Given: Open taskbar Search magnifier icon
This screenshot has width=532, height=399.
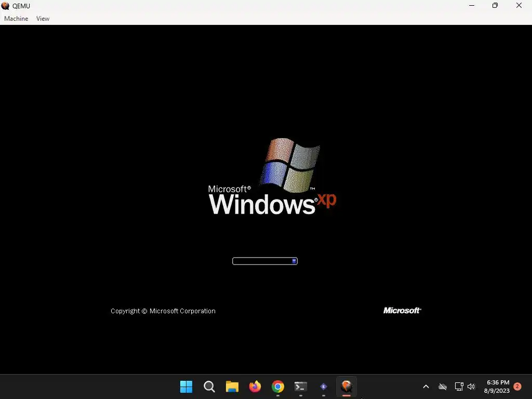Looking at the screenshot, I should (209, 387).
